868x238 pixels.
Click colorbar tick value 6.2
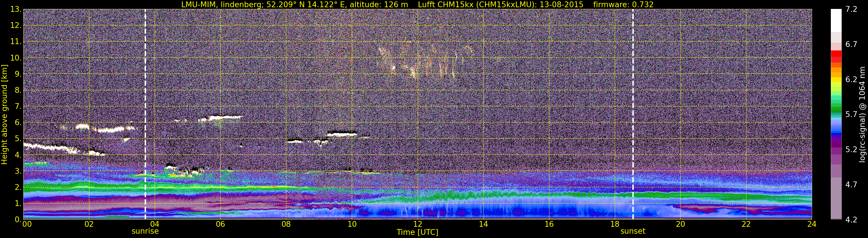pos(851,80)
